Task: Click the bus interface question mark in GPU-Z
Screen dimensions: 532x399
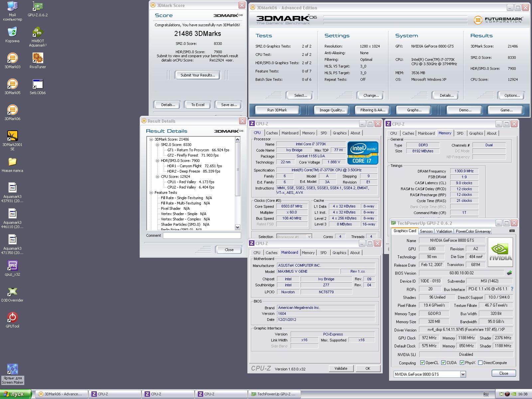Action: tap(512, 289)
